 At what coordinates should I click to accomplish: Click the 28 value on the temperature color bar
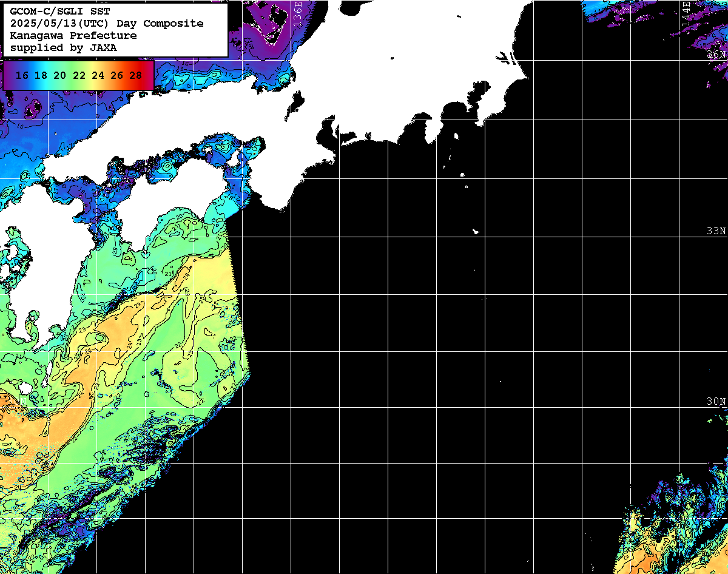[136, 75]
